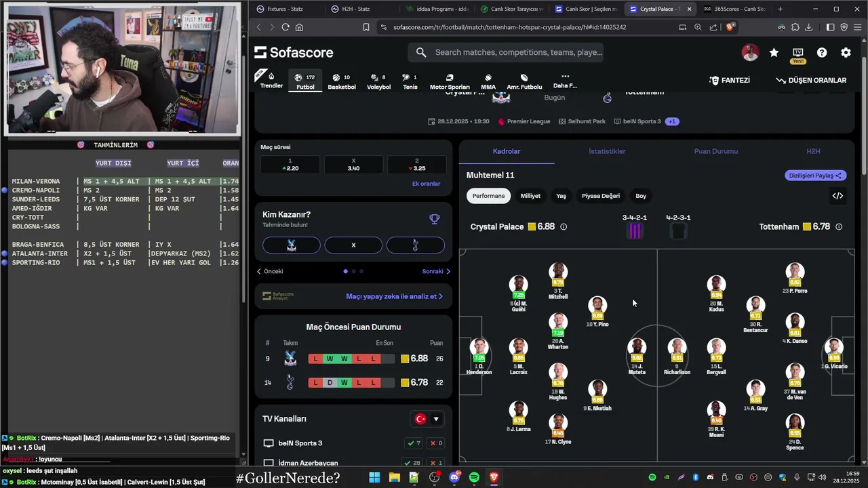The image size is (868, 488).
Task: Focus the Search matches input field
Action: point(519,52)
